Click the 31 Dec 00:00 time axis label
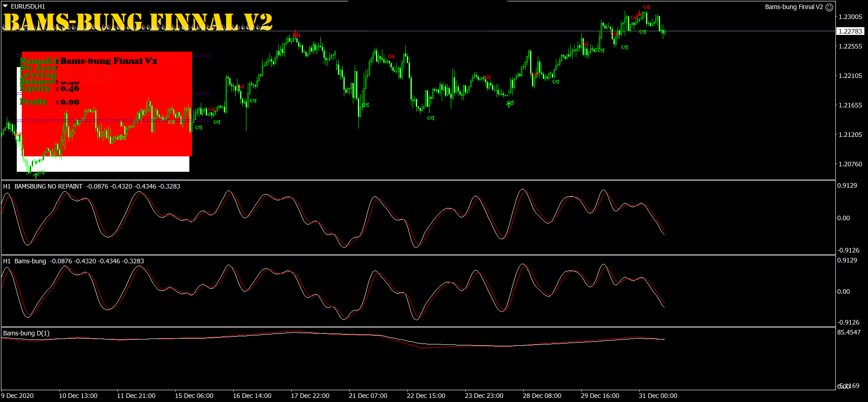The width and height of the screenshot is (868, 402). [x=658, y=396]
